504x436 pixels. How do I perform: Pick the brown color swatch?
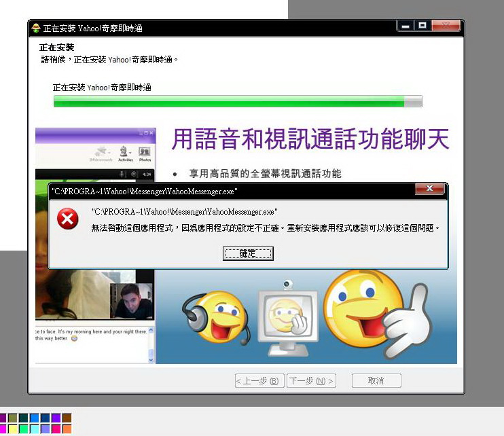pos(67,418)
